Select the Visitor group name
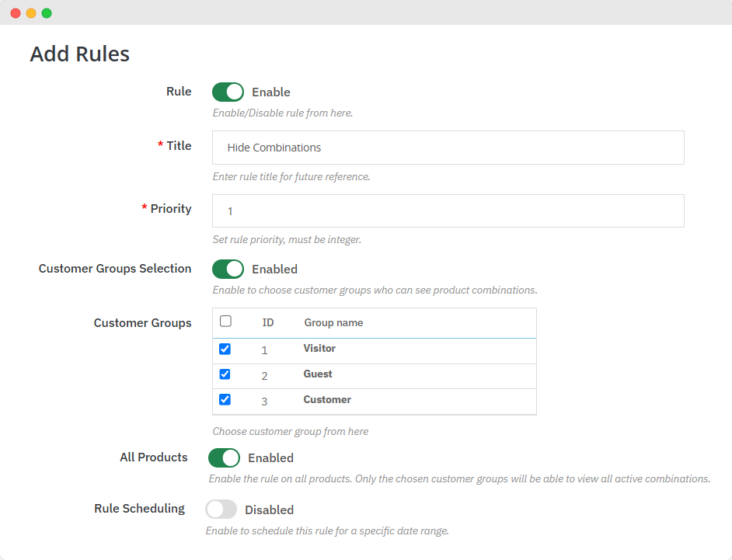Image resolution: width=732 pixels, height=560 pixels. tap(319, 349)
